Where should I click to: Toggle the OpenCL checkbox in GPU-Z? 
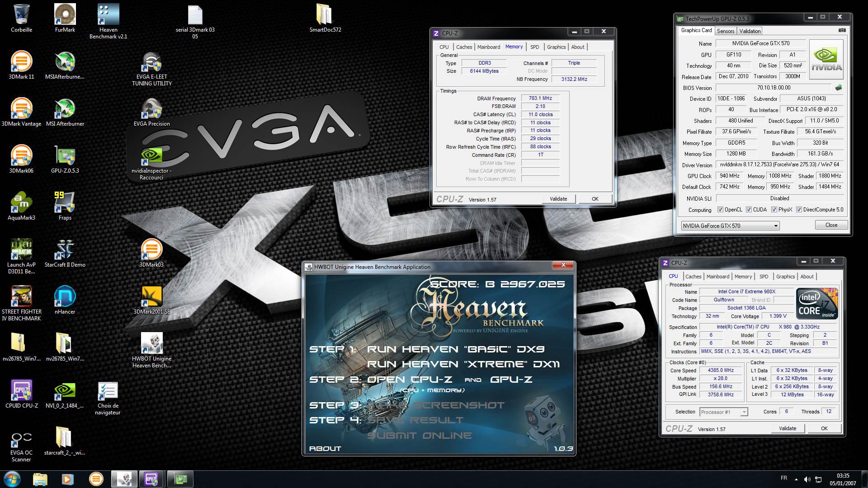pos(721,210)
